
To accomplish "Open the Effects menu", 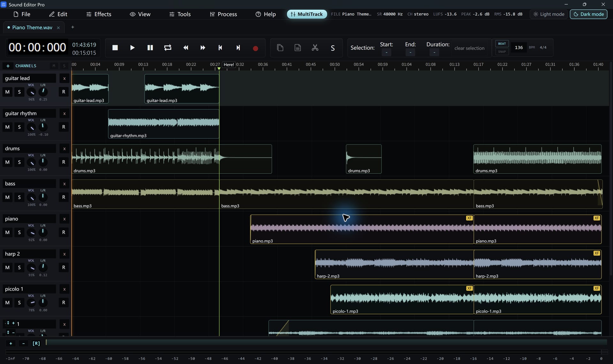I will coord(99,14).
